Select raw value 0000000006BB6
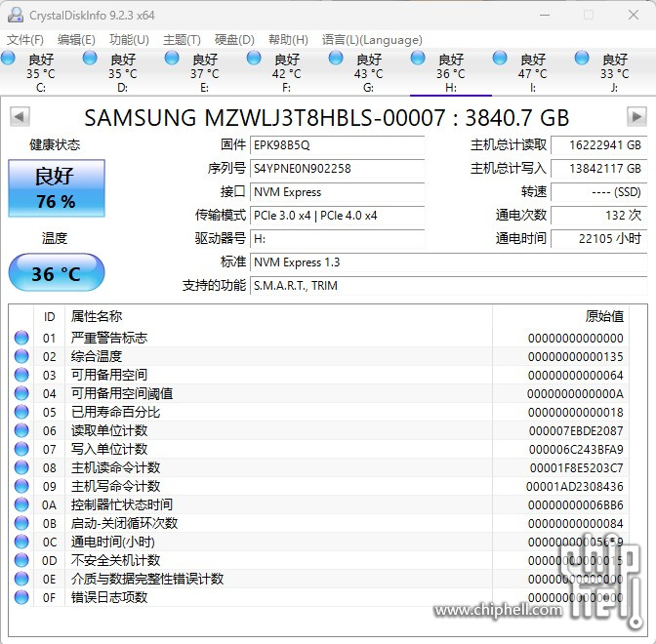This screenshot has width=656, height=644. pyautogui.click(x=576, y=504)
